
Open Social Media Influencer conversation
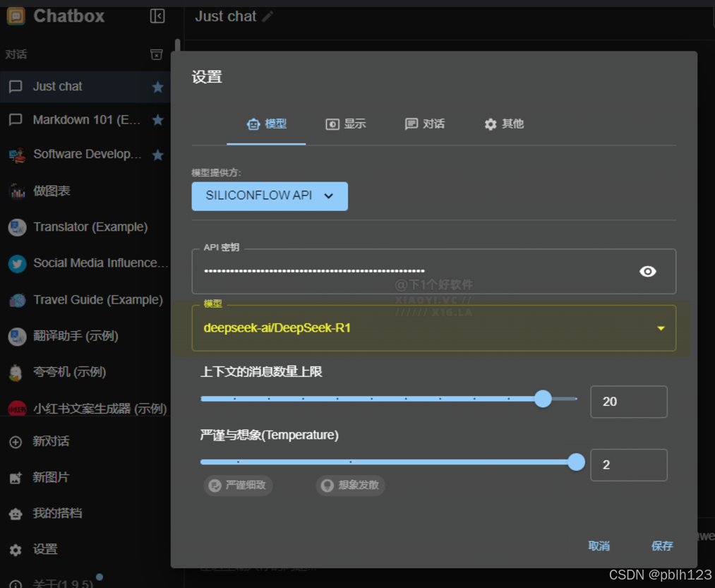(x=85, y=263)
